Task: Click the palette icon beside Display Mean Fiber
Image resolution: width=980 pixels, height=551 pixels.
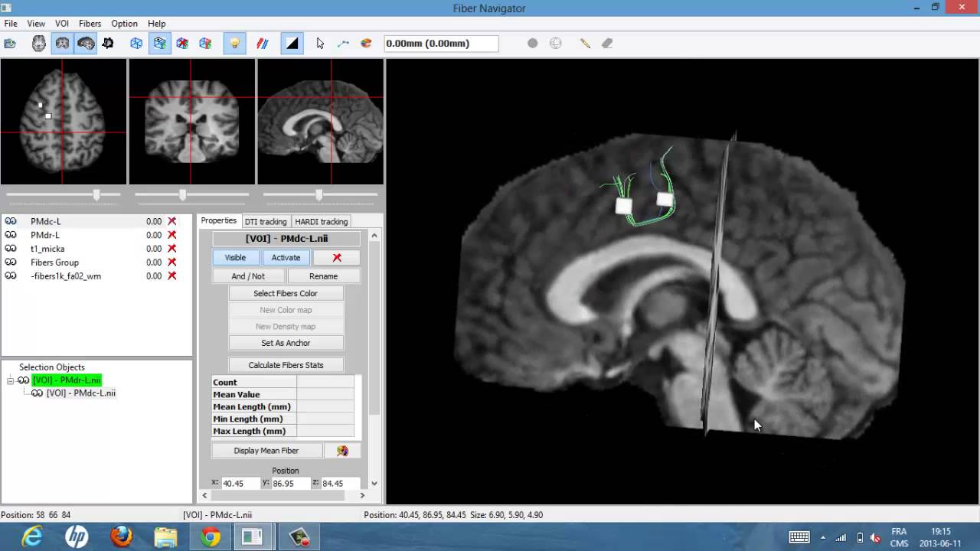Action: [342, 451]
